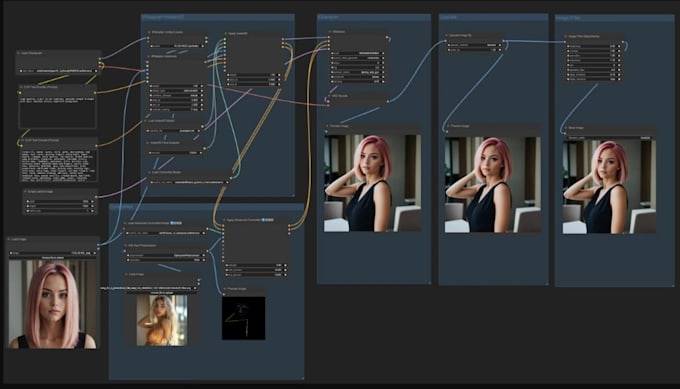Adjust strength value in Apply Advanced ControlNet
This screenshot has height=389, width=680.
[x=255, y=265]
